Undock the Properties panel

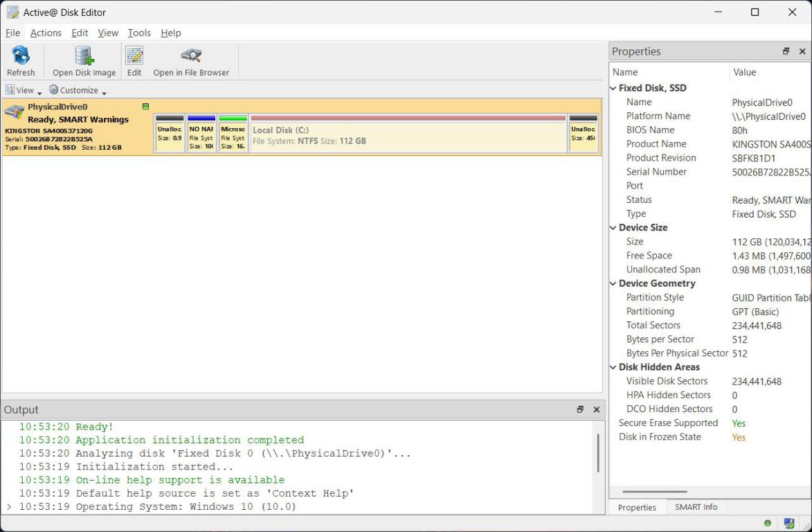point(786,51)
